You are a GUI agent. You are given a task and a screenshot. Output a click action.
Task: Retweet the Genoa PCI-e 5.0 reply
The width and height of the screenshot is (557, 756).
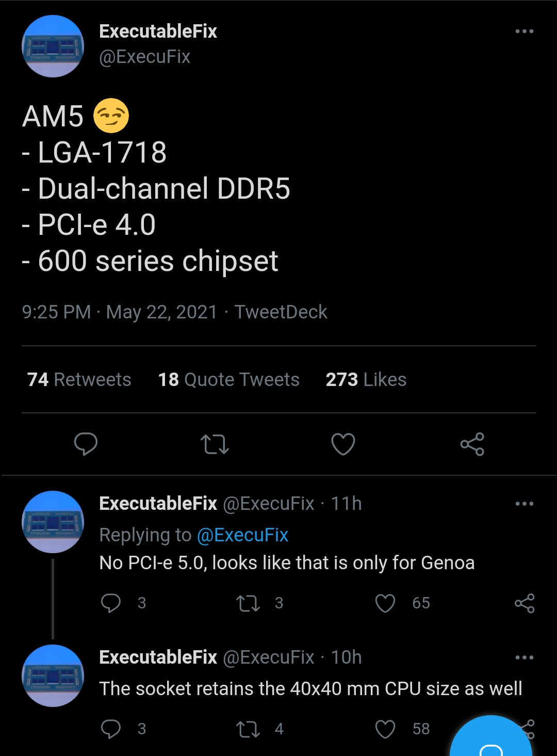click(x=248, y=603)
